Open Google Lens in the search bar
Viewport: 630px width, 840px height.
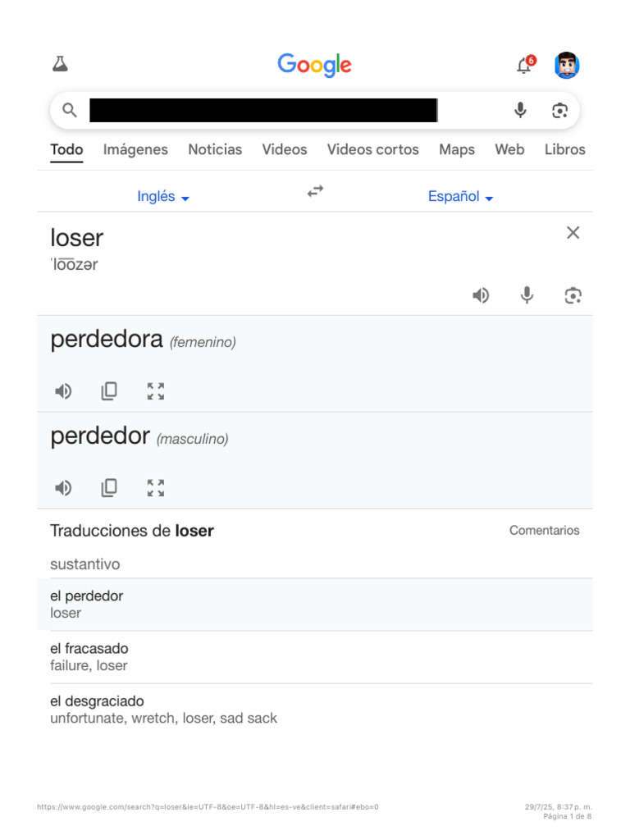[x=560, y=111]
